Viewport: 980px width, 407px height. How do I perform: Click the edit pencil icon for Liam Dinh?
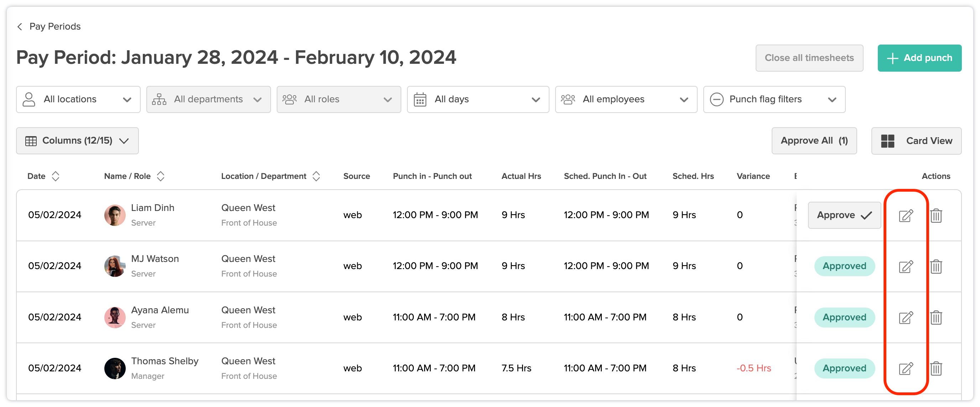906,216
